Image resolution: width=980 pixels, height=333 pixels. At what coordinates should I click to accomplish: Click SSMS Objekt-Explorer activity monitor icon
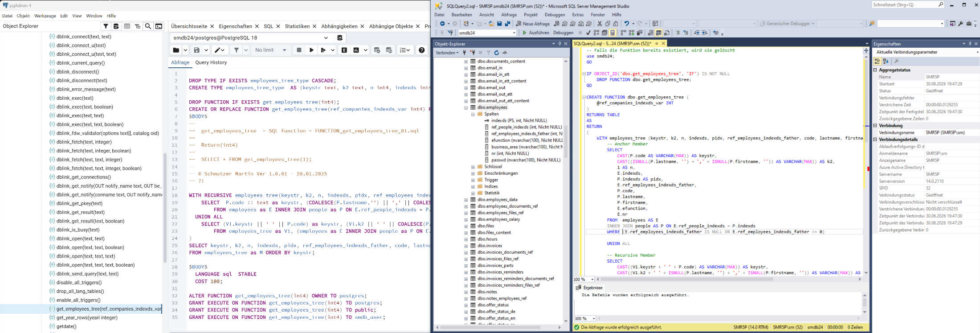point(505,53)
